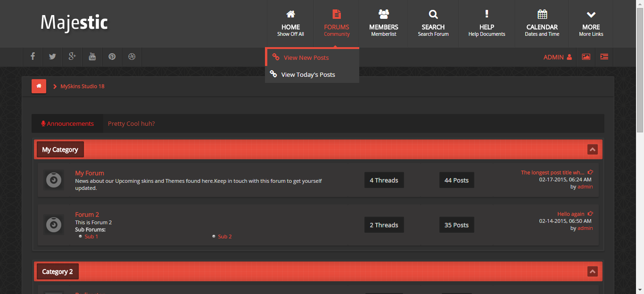The height and width of the screenshot is (294, 644).
Task: Open the YouTube social icon
Action: click(x=92, y=57)
